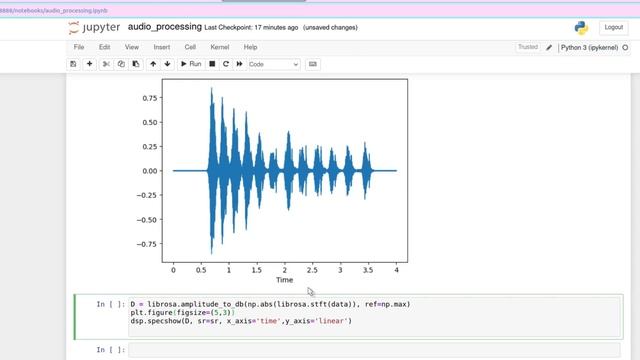Viewport: 640px width, 360px height.
Task: Open the Insert menu
Action: tap(162, 47)
